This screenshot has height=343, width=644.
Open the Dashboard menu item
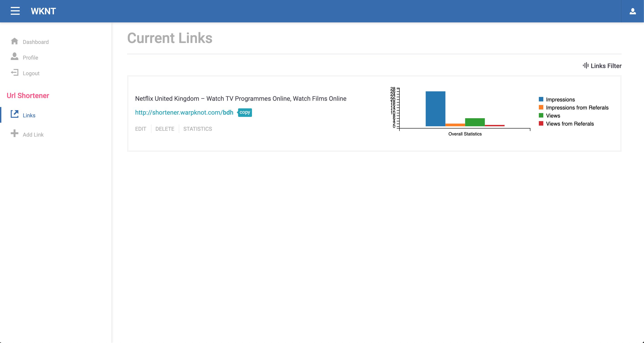coord(36,42)
